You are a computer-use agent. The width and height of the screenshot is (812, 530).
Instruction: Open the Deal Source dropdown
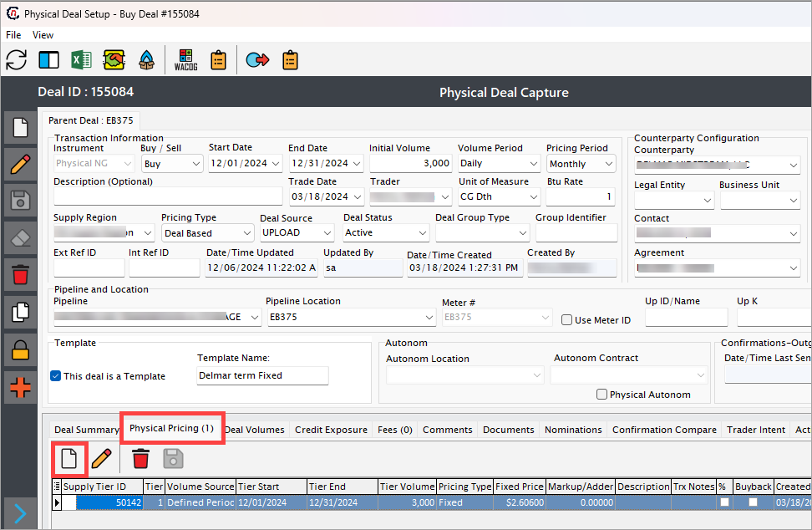click(327, 233)
